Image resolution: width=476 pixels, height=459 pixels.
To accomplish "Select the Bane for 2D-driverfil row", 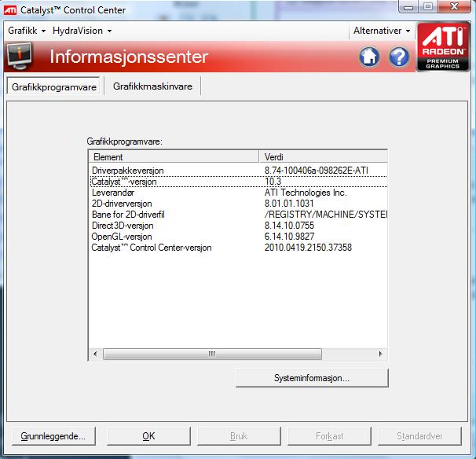I will [238, 215].
